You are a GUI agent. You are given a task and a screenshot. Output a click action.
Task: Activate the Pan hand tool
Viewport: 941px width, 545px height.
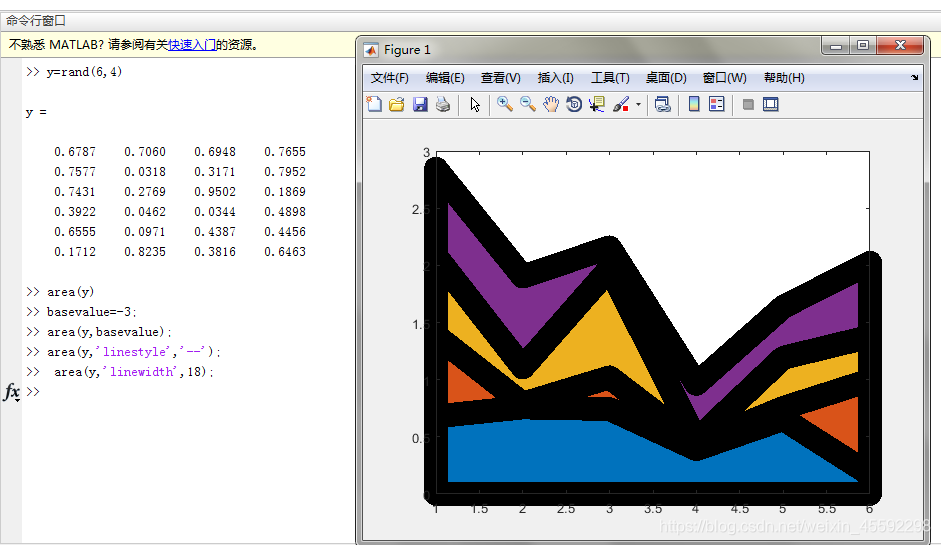pos(551,104)
